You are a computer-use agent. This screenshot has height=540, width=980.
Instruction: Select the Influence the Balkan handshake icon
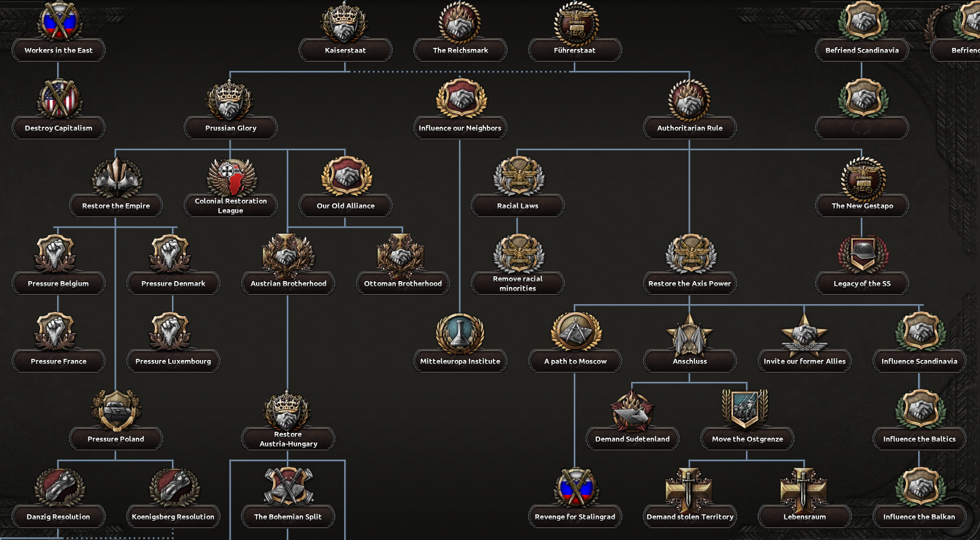point(920,488)
